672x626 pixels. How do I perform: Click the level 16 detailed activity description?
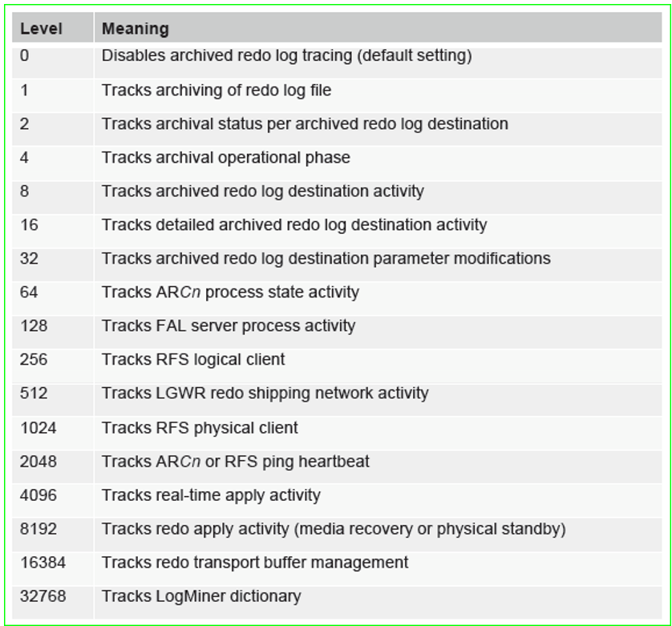pos(294,225)
